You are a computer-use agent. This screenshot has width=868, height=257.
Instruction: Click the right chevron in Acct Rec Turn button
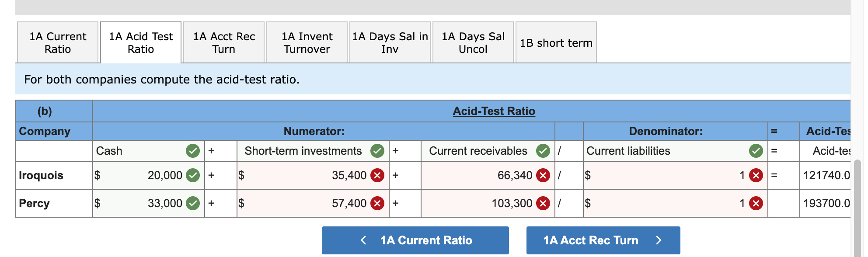[x=659, y=240]
